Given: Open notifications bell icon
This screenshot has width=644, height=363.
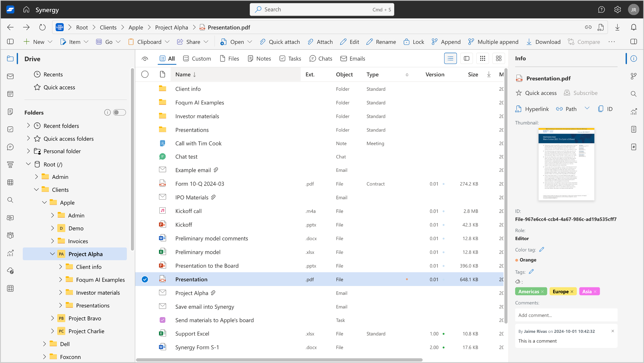Looking at the screenshot, I should [x=634, y=27].
